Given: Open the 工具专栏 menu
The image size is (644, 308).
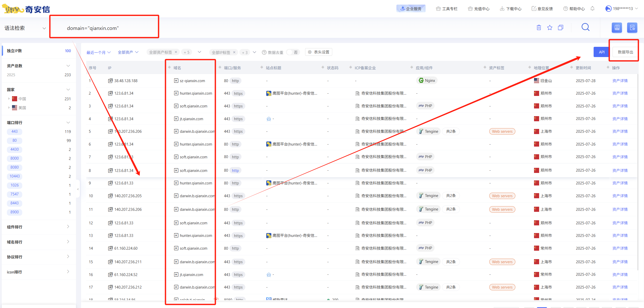Looking at the screenshot, I should (447, 9).
